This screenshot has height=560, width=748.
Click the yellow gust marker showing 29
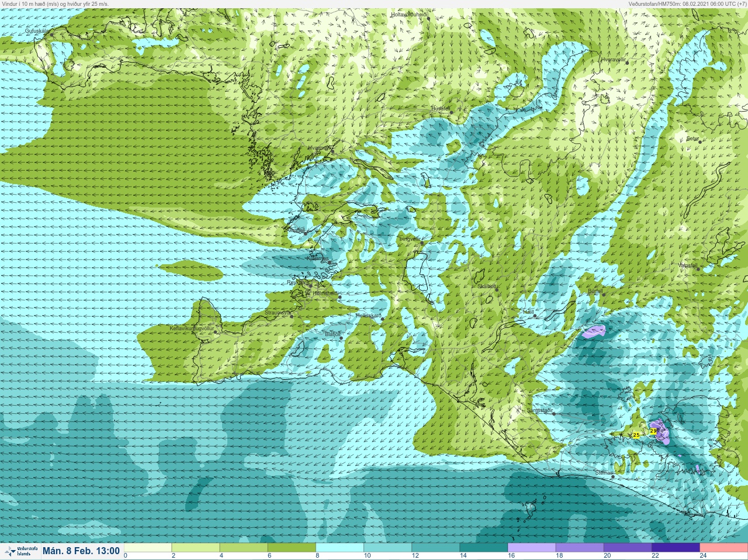coord(653,431)
